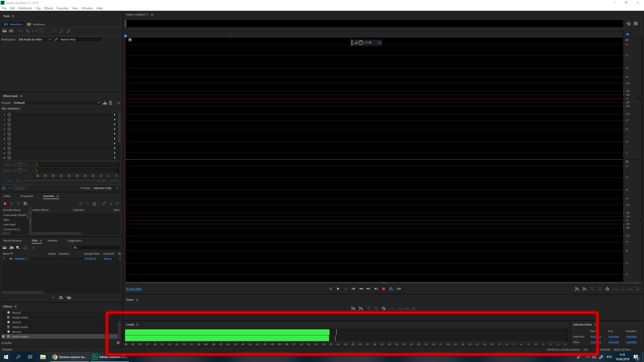This screenshot has width=644, height=362.
Task: Open the Effects menu
Action: (49, 8)
